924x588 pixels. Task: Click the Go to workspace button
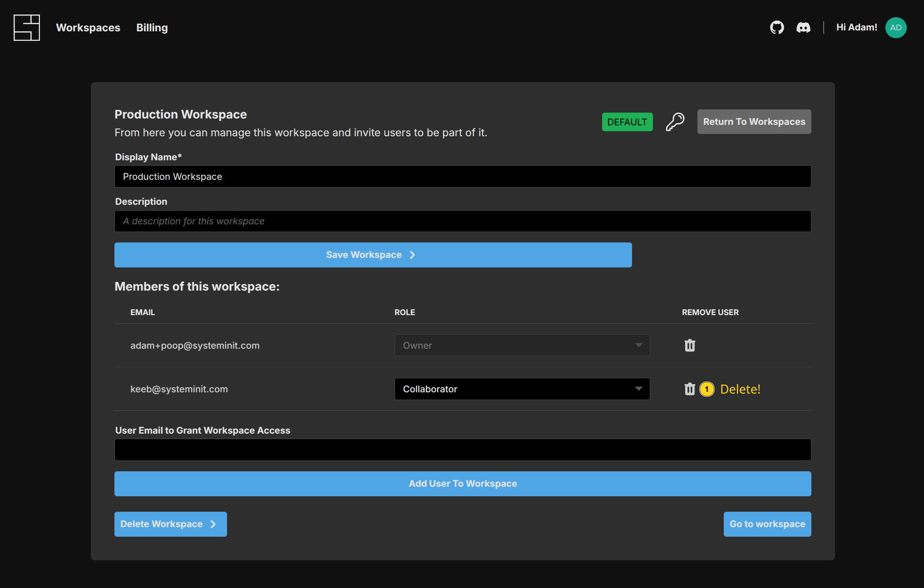(x=767, y=524)
